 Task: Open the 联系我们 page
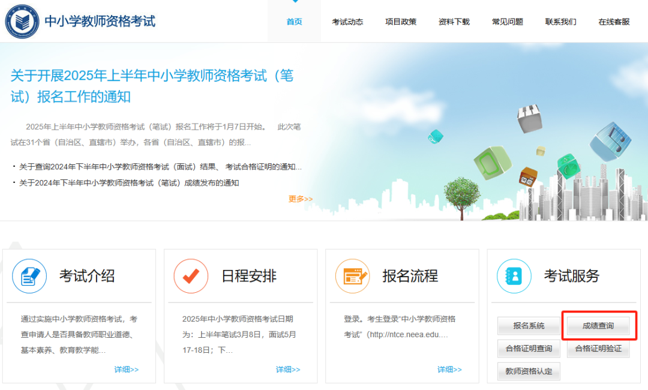(x=561, y=22)
